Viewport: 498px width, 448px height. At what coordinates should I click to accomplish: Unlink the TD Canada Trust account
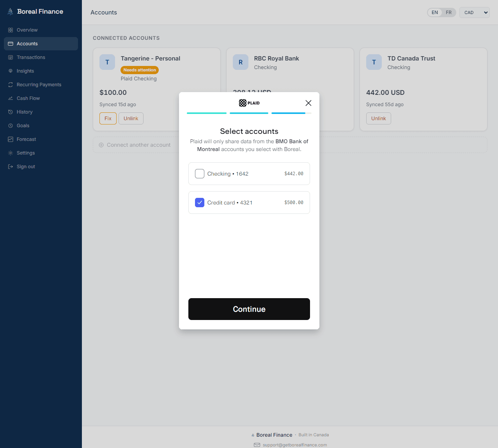click(379, 119)
